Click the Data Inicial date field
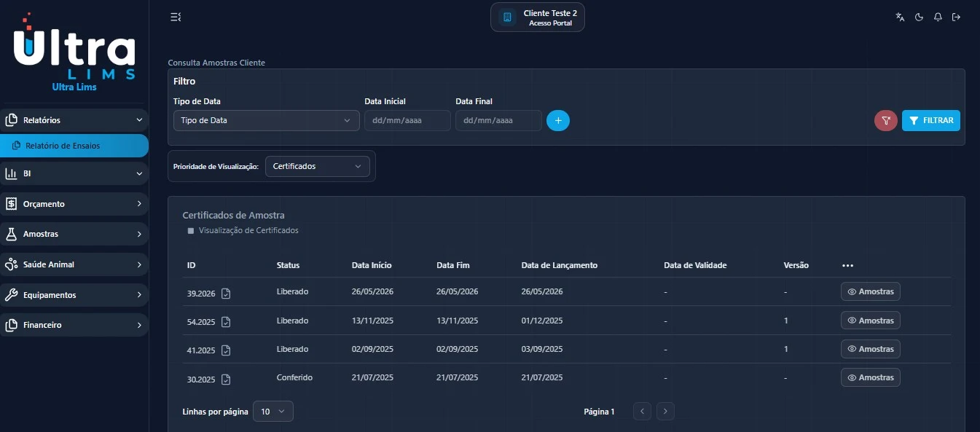This screenshot has height=432, width=980. [407, 120]
